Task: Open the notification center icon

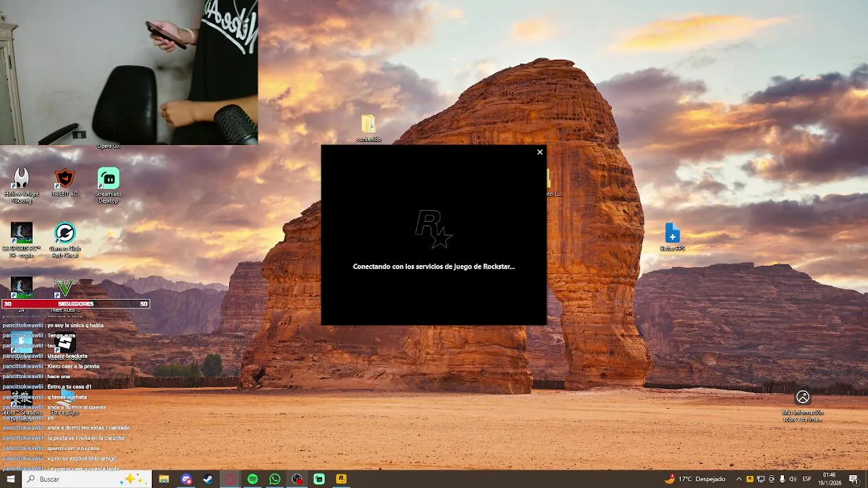Action: point(854,479)
